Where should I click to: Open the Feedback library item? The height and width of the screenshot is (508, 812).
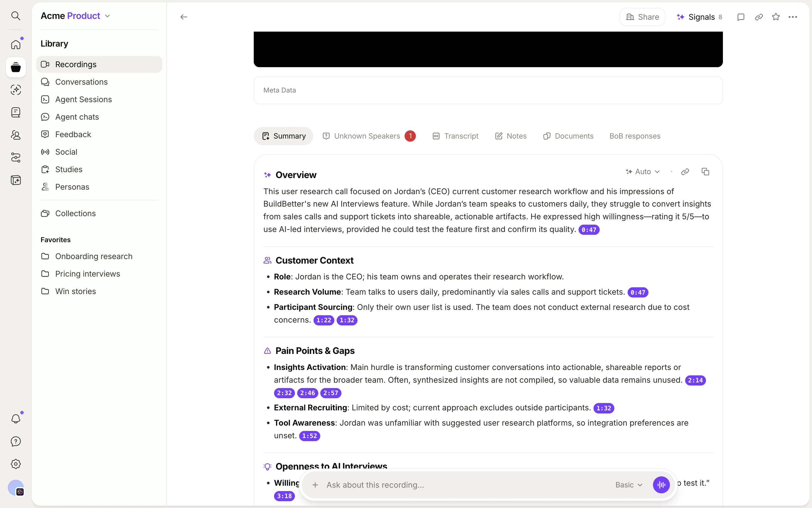(x=99, y=134)
